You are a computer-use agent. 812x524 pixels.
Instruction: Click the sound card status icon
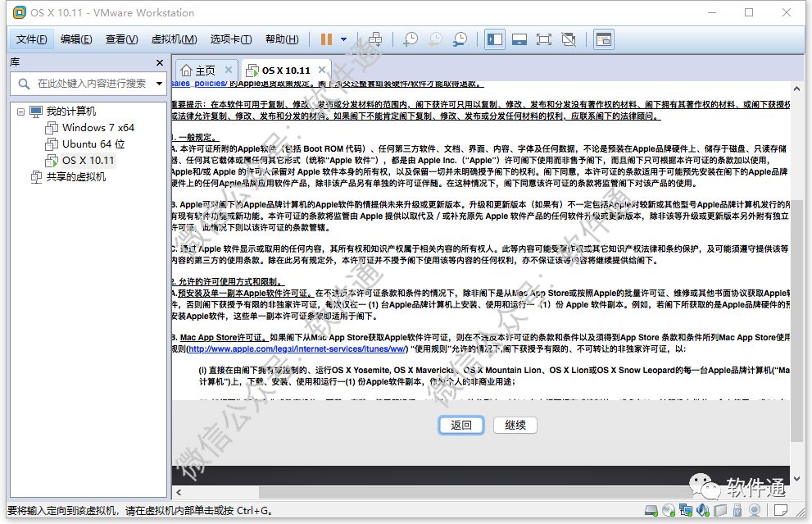tap(703, 511)
